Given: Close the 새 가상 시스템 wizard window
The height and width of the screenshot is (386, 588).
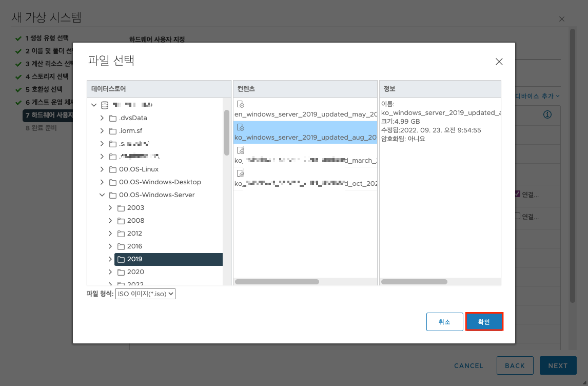Looking at the screenshot, I should click(x=562, y=19).
